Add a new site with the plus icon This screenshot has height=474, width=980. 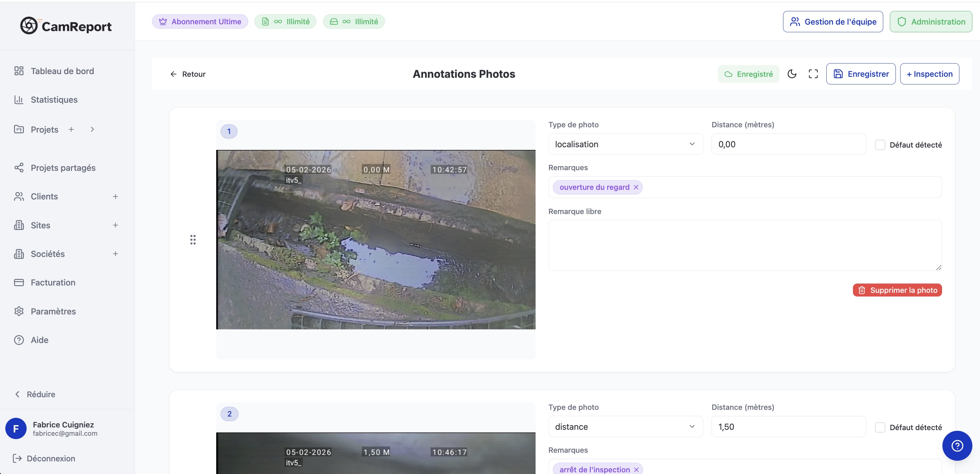[x=115, y=225]
